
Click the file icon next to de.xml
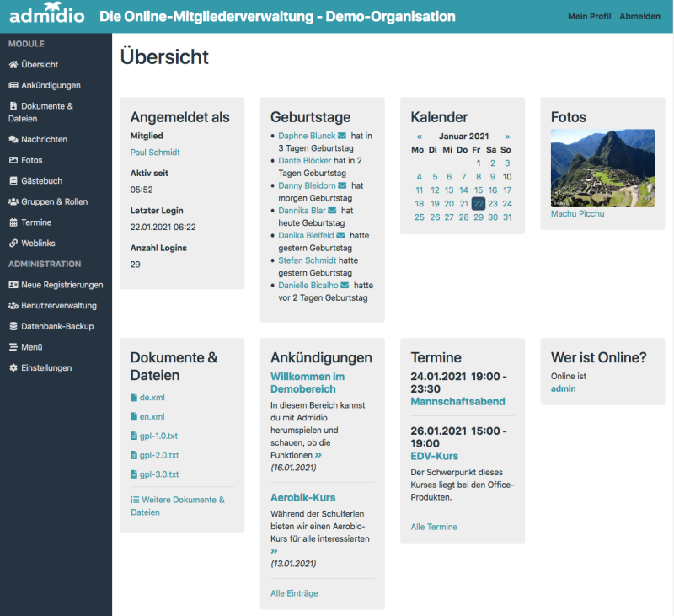coord(134,397)
